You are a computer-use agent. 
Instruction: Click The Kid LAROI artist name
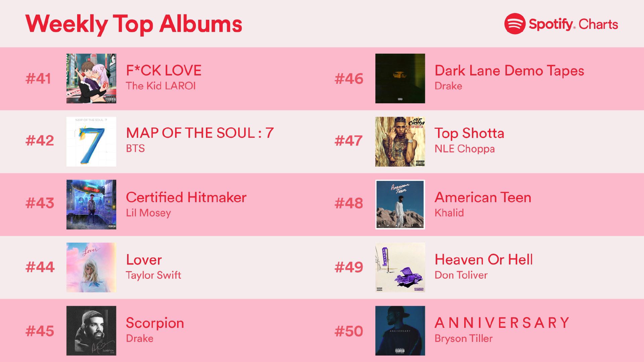(x=161, y=86)
